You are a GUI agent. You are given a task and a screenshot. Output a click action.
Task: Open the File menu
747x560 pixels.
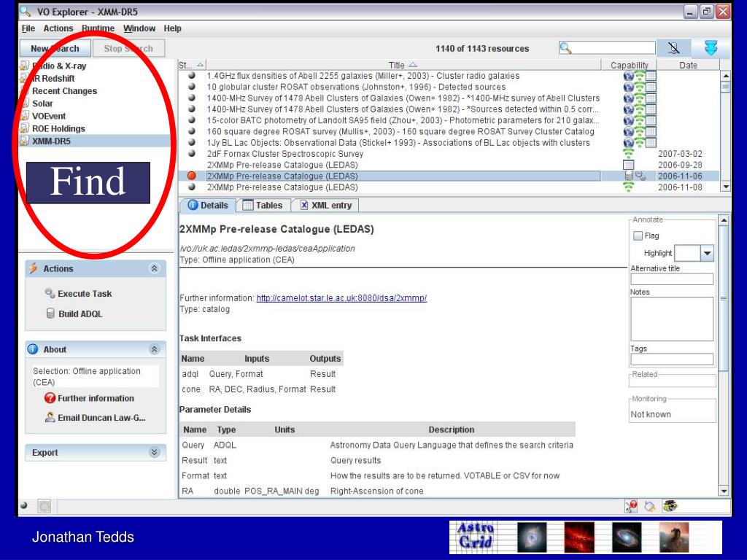click(28, 28)
